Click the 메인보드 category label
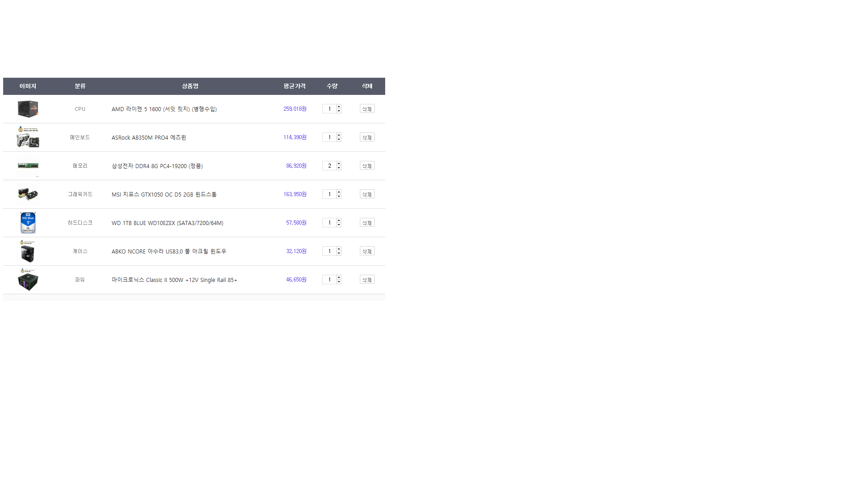The height and width of the screenshot is (488, 868). [x=80, y=137]
